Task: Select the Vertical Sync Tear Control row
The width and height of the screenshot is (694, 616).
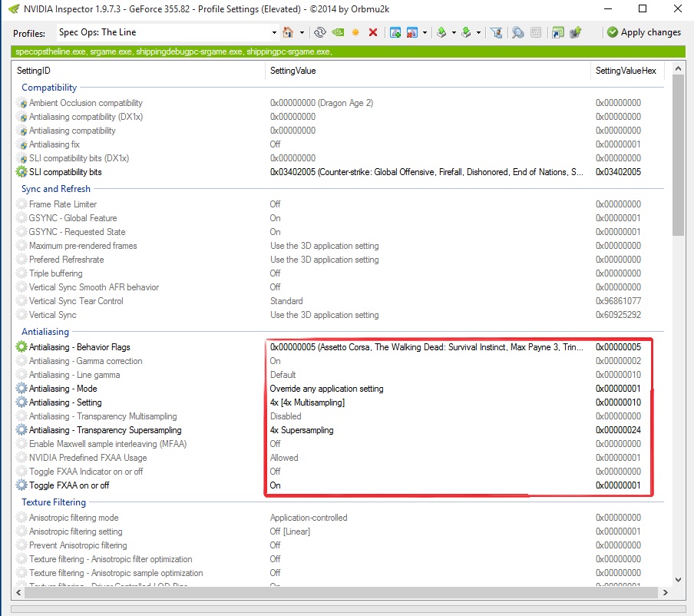Action: coord(339,300)
